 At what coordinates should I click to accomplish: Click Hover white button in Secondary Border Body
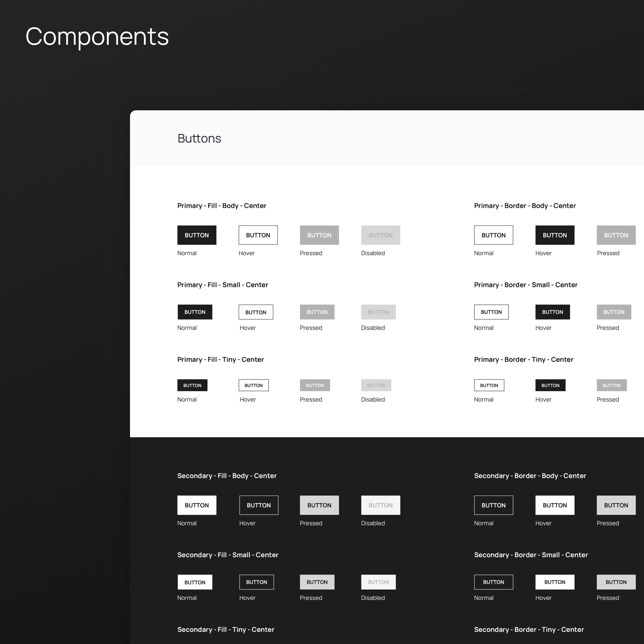point(555,505)
